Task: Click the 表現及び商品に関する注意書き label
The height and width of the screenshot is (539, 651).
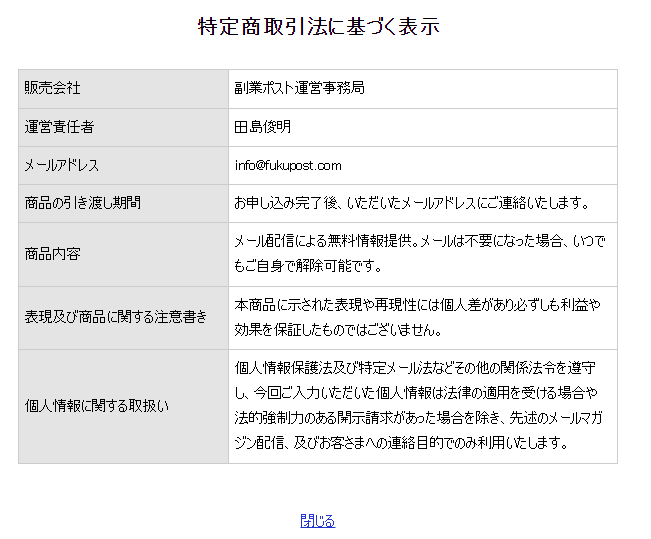Action: point(115,317)
